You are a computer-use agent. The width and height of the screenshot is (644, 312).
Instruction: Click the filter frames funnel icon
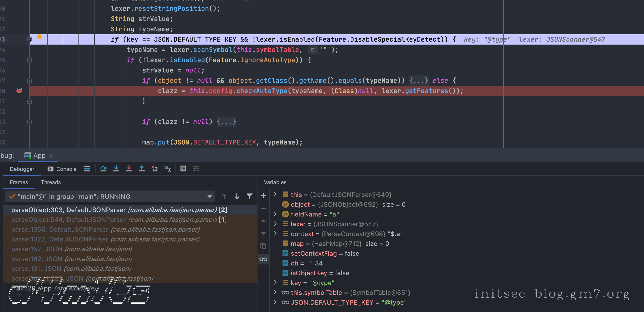(249, 197)
